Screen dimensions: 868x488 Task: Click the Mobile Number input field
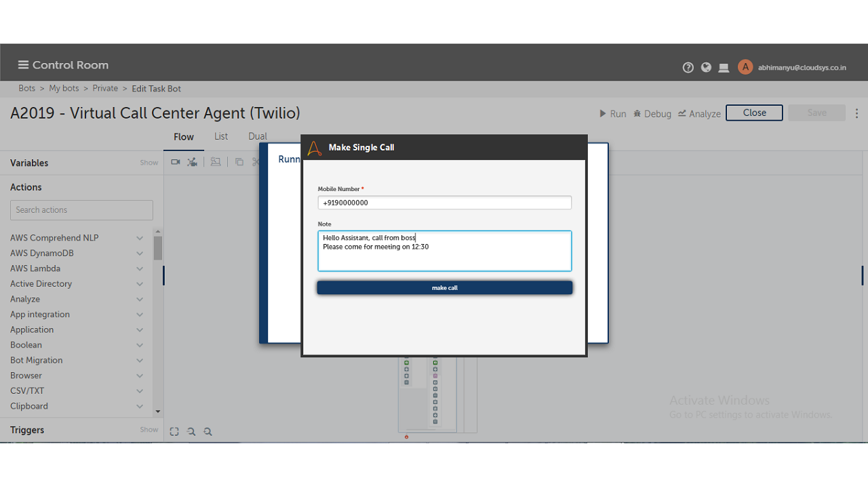[x=445, y=203]
